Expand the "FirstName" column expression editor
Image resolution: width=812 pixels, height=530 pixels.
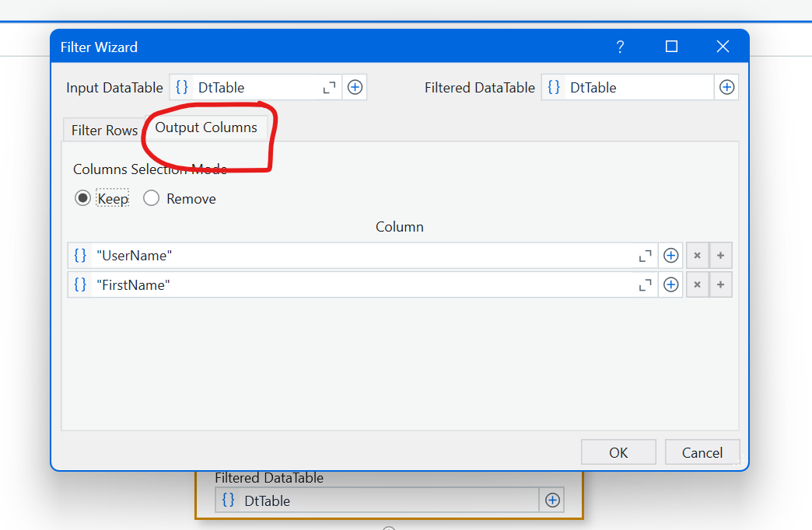[x=646, y=284]
